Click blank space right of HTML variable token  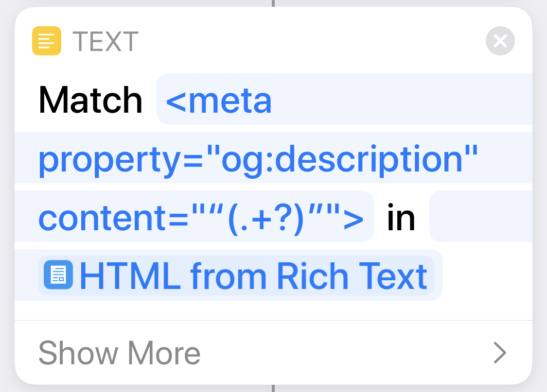coord(486,275)
